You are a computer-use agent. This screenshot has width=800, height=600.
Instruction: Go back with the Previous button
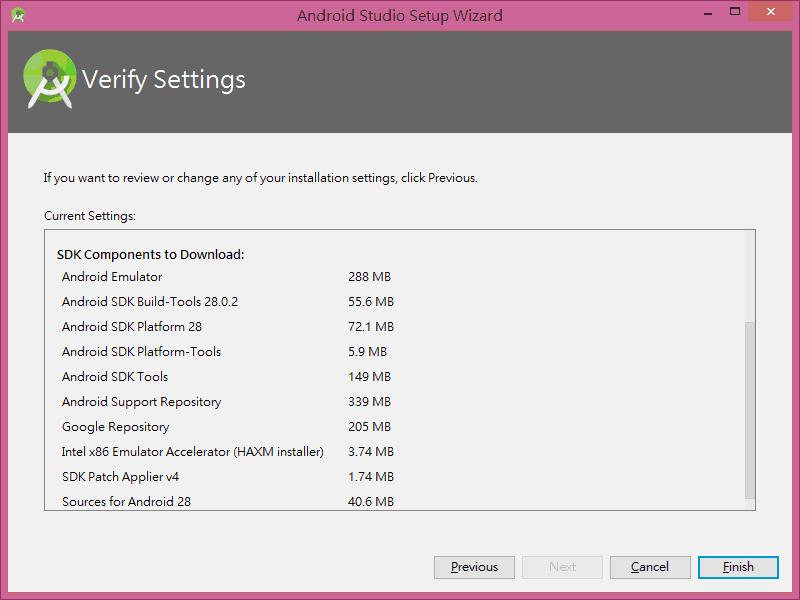point(474,567)
